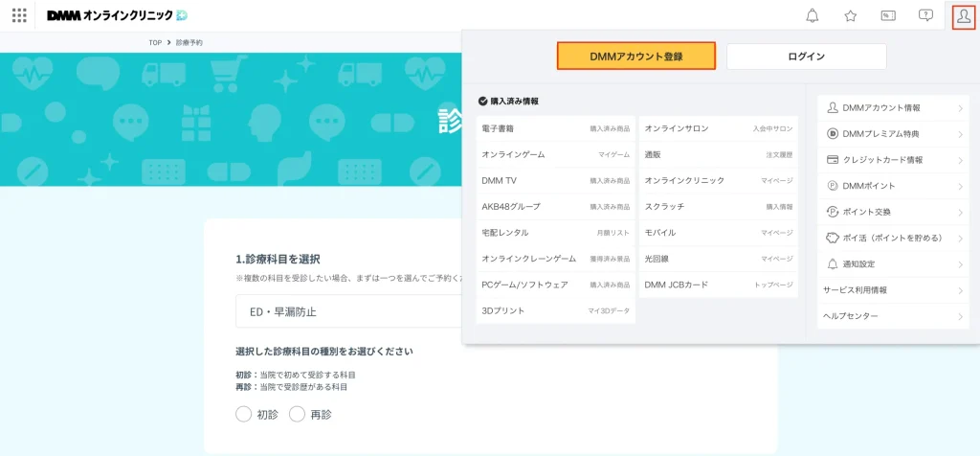
Task: Expand the 通知設定 chevron
Action: click(960, 264)
